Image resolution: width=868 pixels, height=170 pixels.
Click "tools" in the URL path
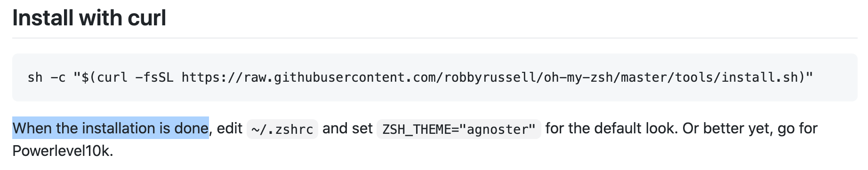(x=694, y=77)
